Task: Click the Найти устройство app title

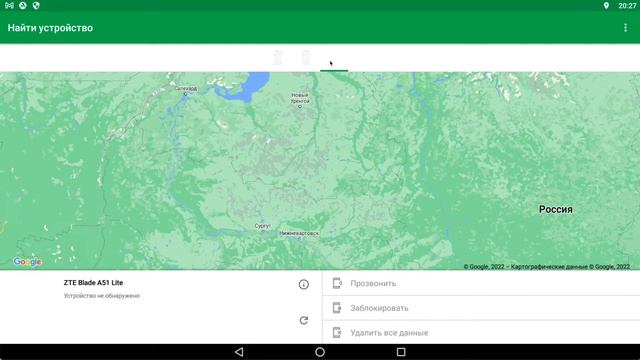Action: (x=50, y=28)
